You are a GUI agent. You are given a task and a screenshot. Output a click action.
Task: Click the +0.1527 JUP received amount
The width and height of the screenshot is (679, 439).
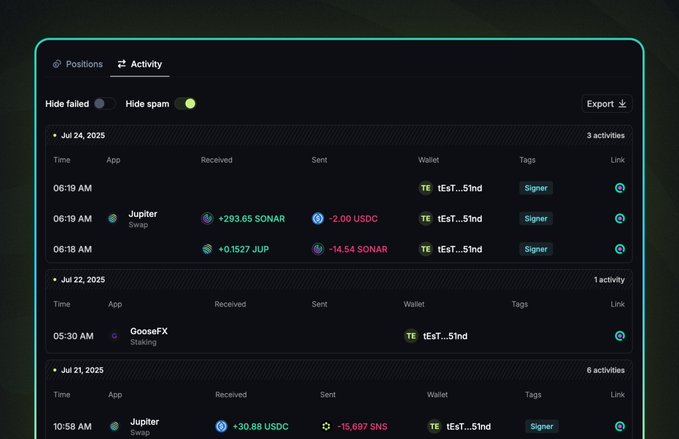pos(243,249)
